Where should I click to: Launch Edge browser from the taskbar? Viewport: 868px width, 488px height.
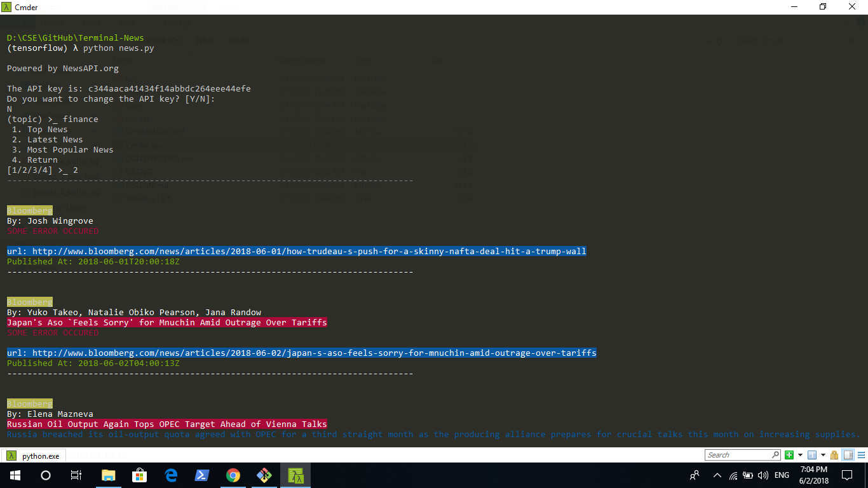coord(171,475)
